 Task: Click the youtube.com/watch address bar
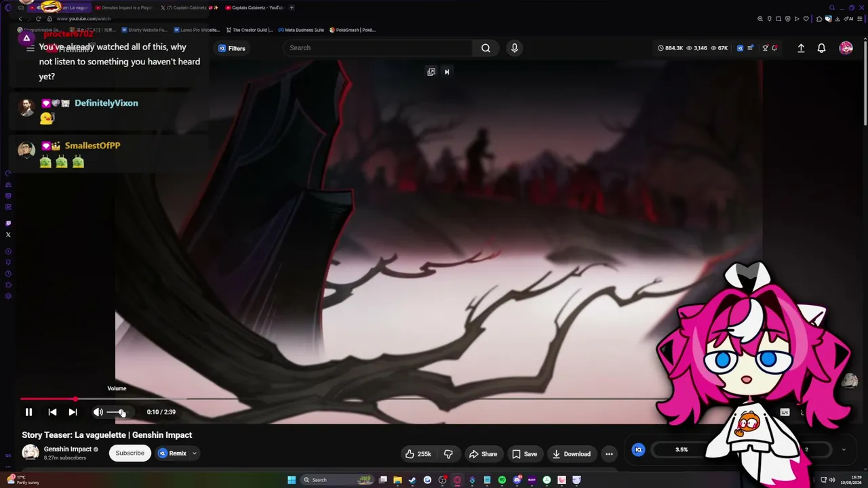[x=83, y=19]
